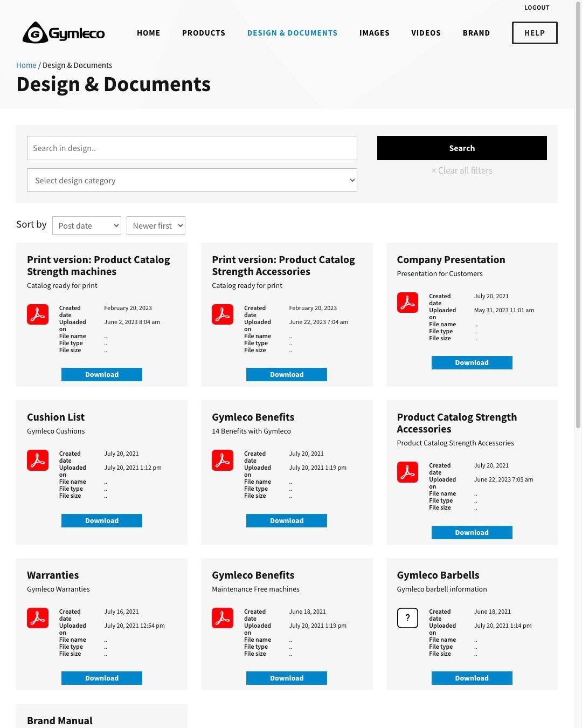
Task: Click the Cushion List card title
Action: click(56, 417)
